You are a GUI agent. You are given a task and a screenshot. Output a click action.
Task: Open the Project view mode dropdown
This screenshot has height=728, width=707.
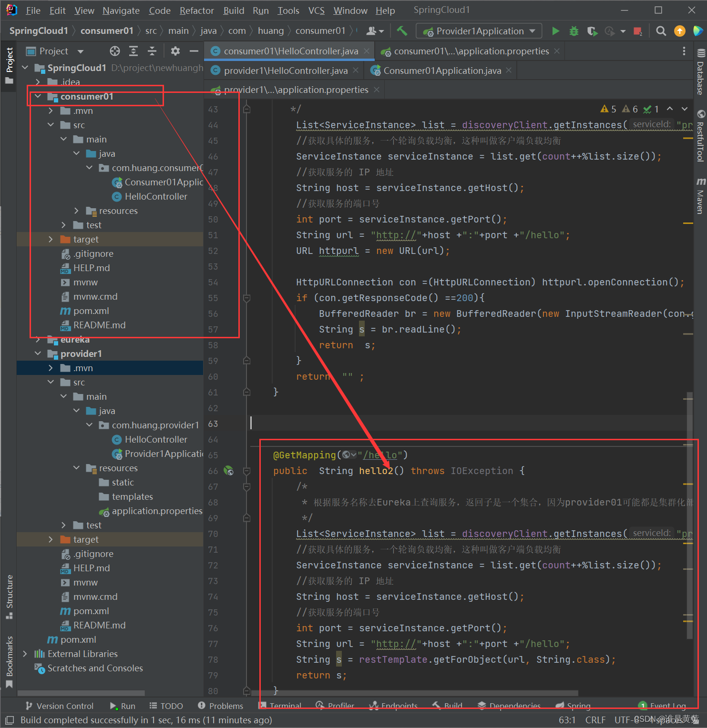81,51
